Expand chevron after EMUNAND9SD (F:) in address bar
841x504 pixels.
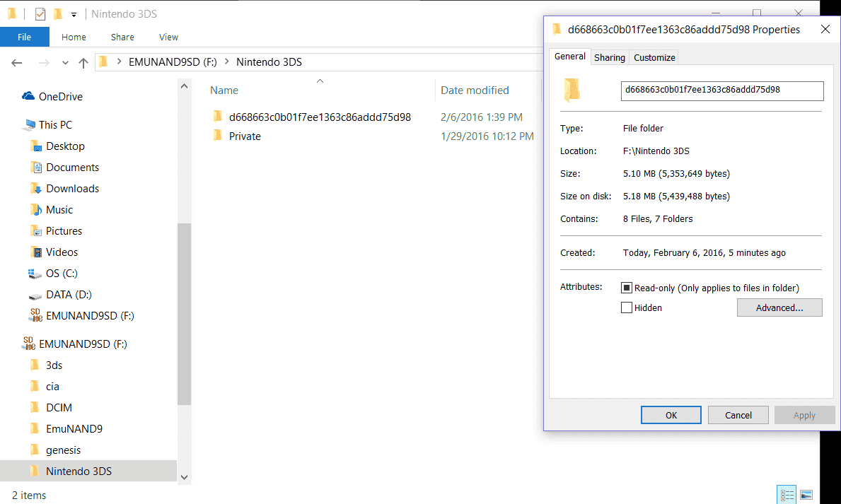pos(226,61)
